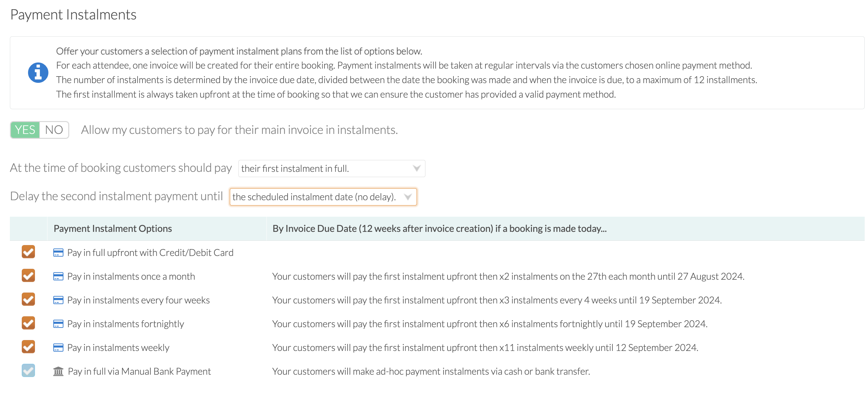Click 'Pay in full via Manual Bank Payment' label

[x=139, y=371]
